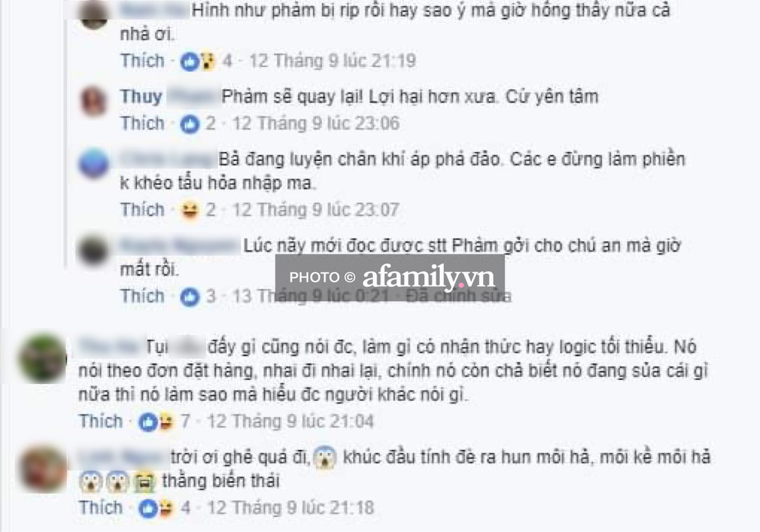The height and width of the screenshot is (532, 760).
Task: Click reaction icons on the 21:19 comment
Action: (198, 61)
